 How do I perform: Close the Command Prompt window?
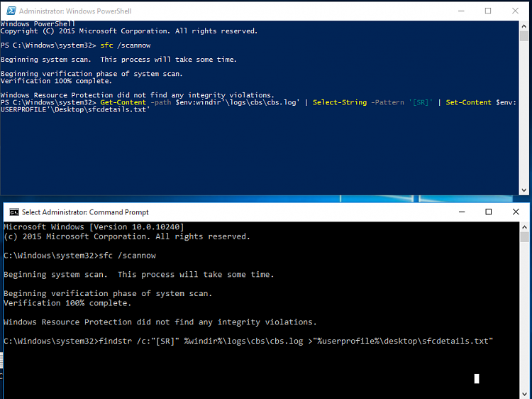pyautogui.click(x=516, y=212)
